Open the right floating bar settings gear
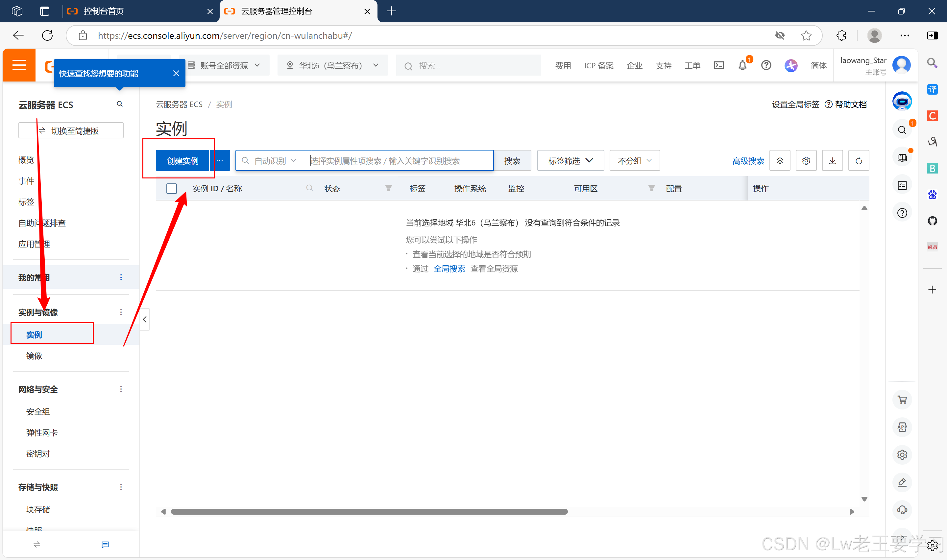The image size is (947, 560). click(902, 455)
